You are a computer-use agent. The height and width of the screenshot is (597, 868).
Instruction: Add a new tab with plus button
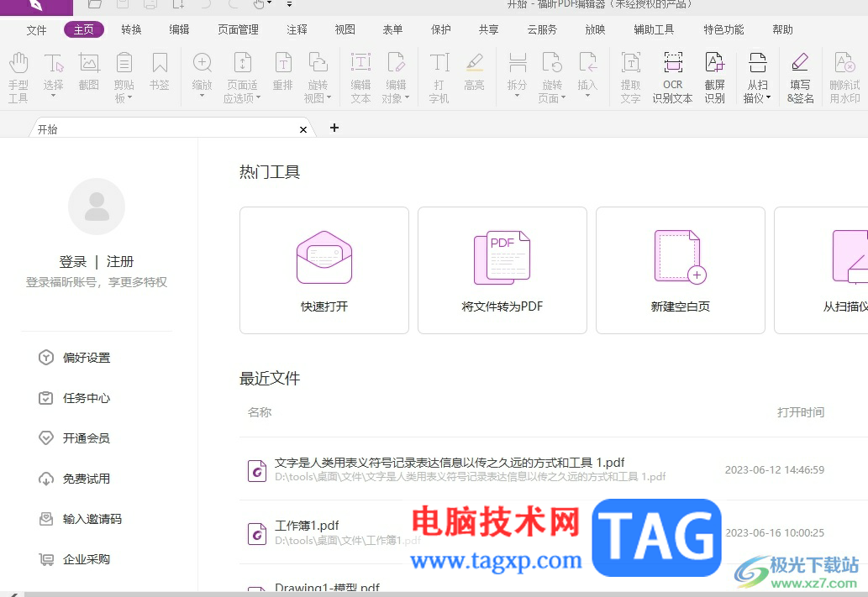[334, 128]
